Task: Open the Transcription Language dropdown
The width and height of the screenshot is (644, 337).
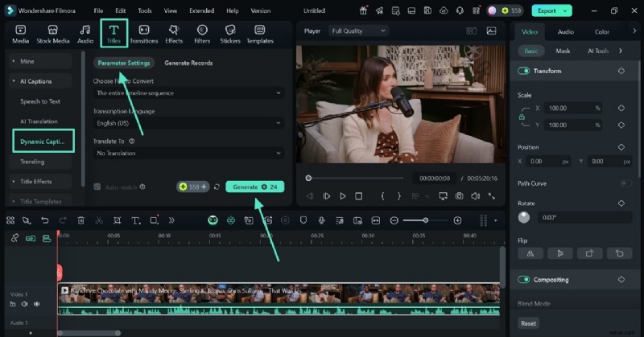Action: click(188, 123)
